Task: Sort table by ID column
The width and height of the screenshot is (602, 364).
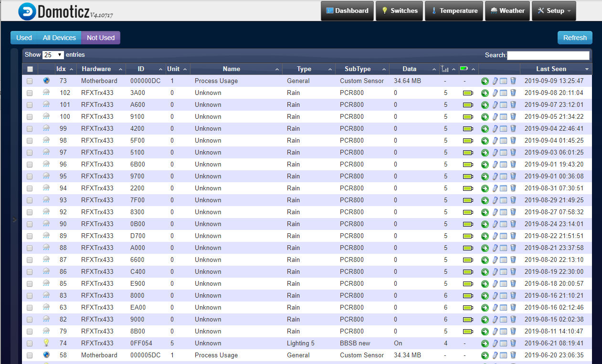Action: [x=146, y=69]
